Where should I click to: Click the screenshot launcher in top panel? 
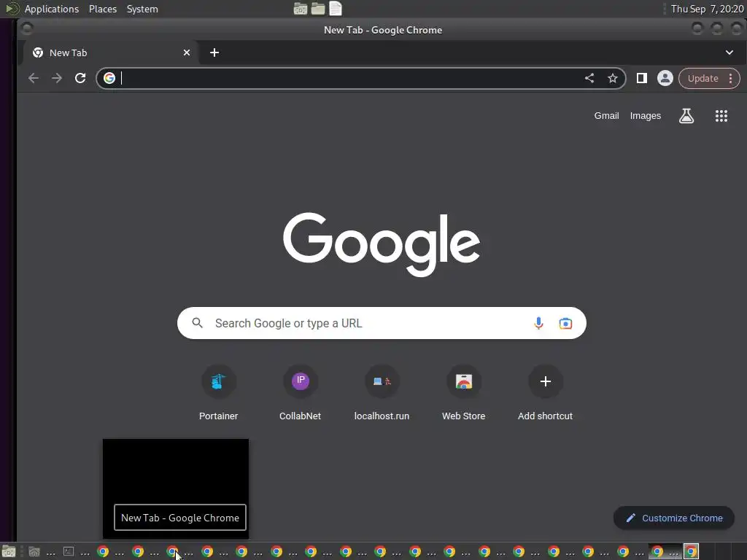click(x=300, y=9)
